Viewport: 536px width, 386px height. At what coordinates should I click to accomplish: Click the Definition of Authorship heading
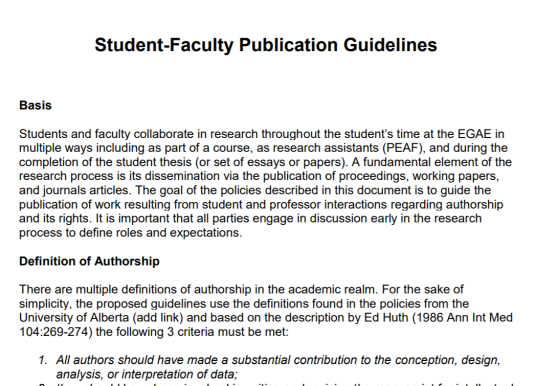click(x=89, y=261)
